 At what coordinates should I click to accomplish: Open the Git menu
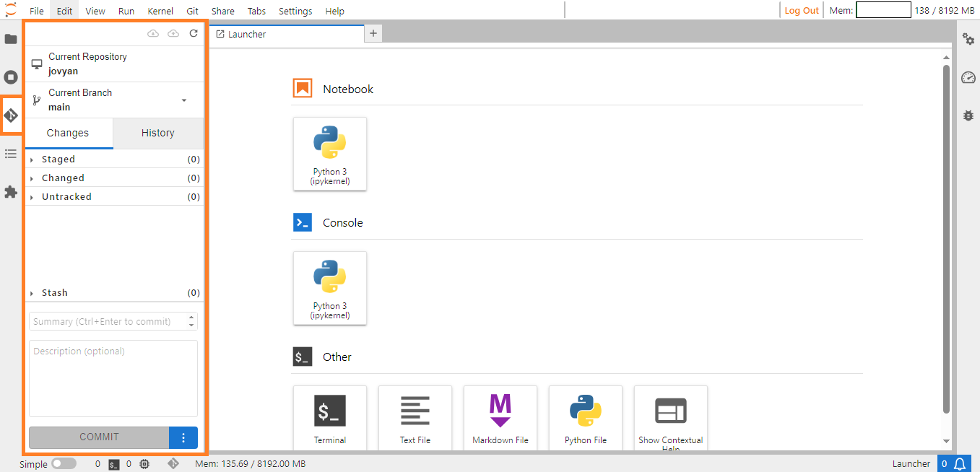pos(193,11)
